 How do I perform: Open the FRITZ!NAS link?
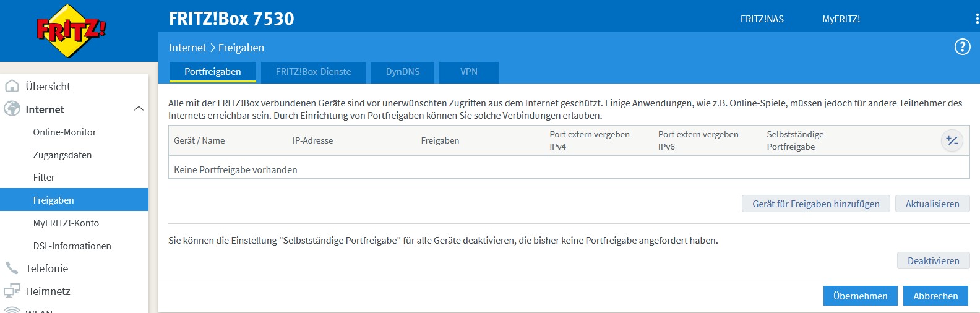(762, 19)
